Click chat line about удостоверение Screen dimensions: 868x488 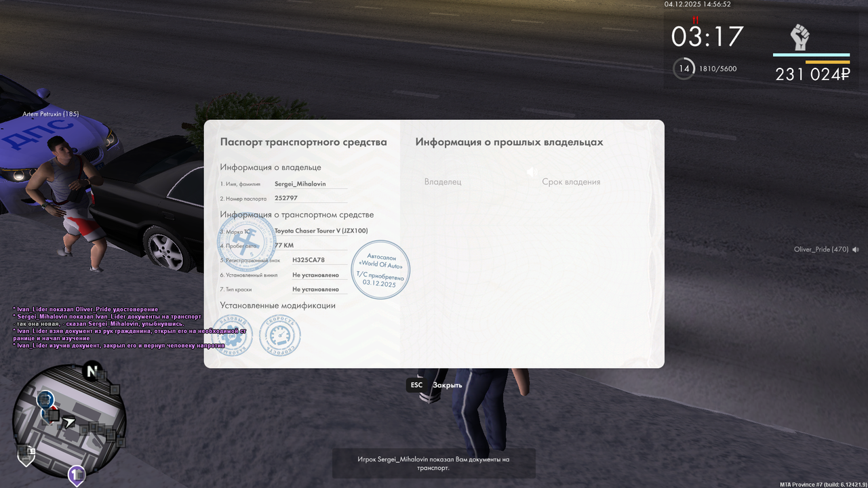pos(85,309)
